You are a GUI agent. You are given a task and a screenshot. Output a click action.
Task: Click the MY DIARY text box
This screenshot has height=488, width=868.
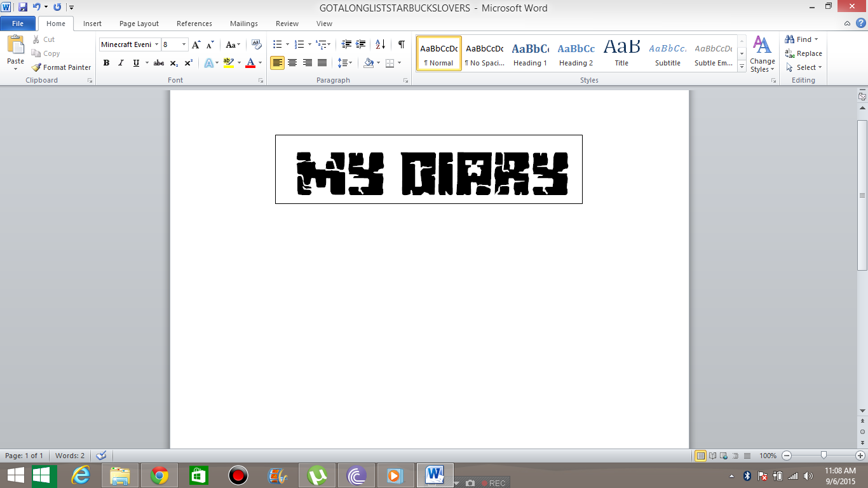coord(429,169)
